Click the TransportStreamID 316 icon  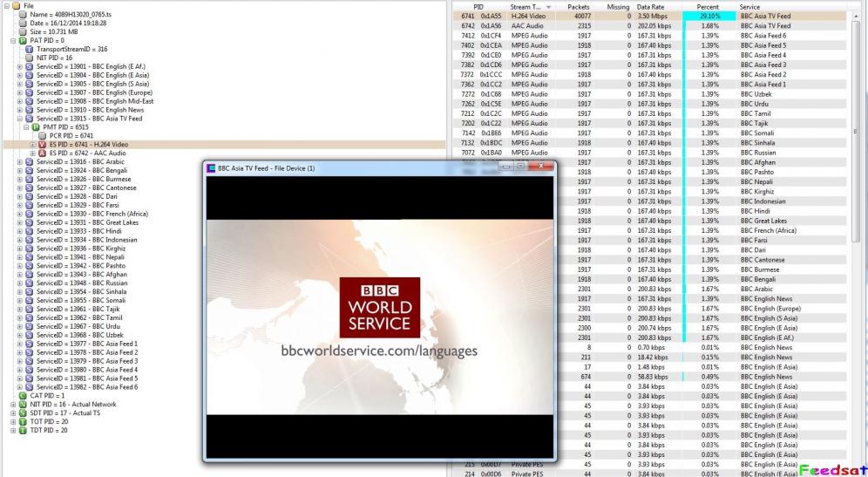[x=30, y=50]
